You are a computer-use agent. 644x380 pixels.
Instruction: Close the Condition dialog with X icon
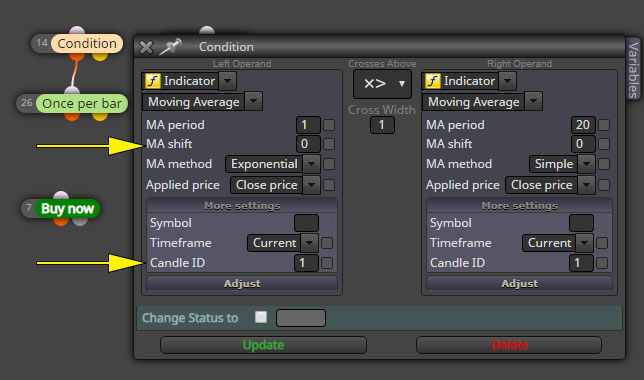[x=146, y=47]
